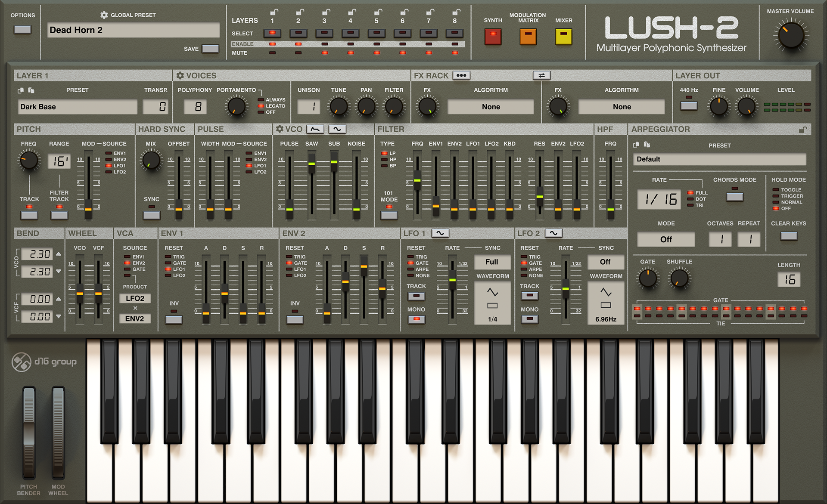Click the Mod Wheel control
This screenshot has height=504, width=827.
coord(58,433)
